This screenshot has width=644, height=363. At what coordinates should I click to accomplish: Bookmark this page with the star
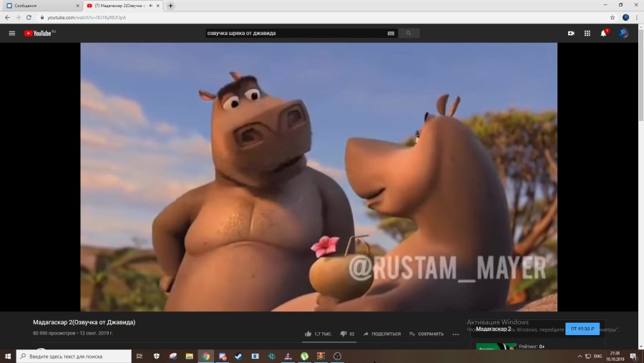tap(613, 17)
